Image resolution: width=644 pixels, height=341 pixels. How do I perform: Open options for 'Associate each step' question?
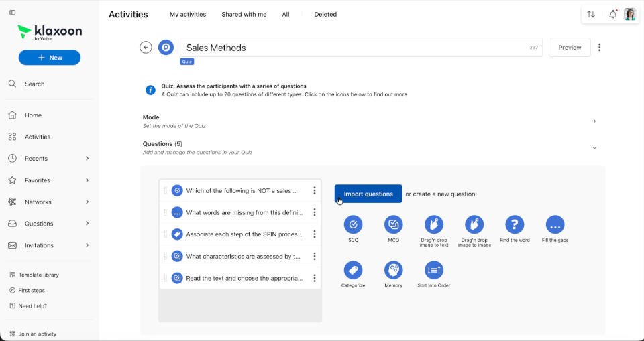(314, 234)
